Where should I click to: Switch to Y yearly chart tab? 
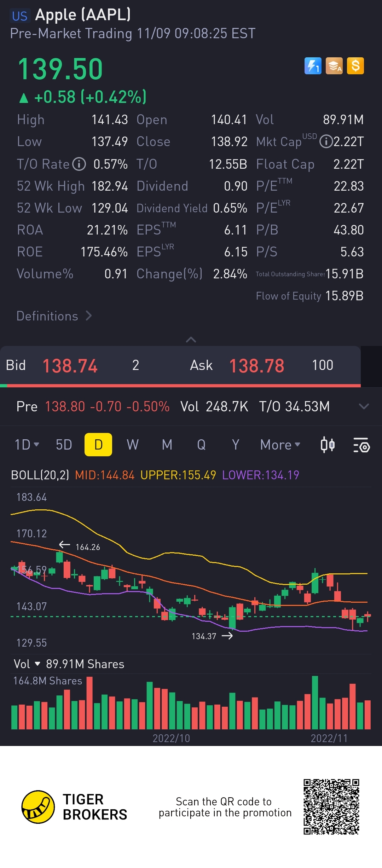coord(236,445)
